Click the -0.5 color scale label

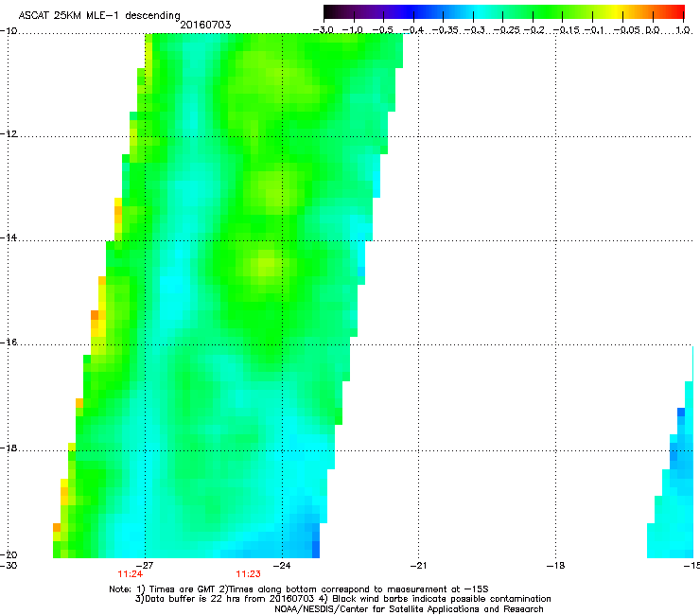click(382, 30)
